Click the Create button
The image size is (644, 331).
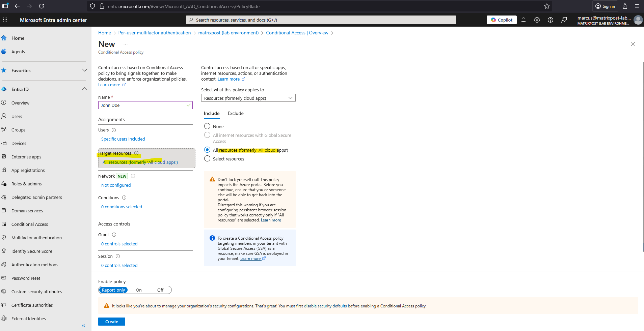[112, 322]
